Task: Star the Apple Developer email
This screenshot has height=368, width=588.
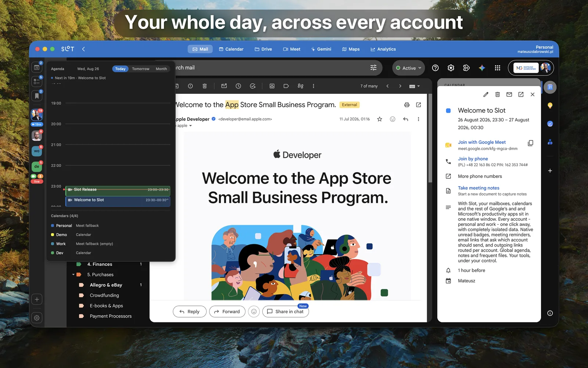Action: point(380,119)
